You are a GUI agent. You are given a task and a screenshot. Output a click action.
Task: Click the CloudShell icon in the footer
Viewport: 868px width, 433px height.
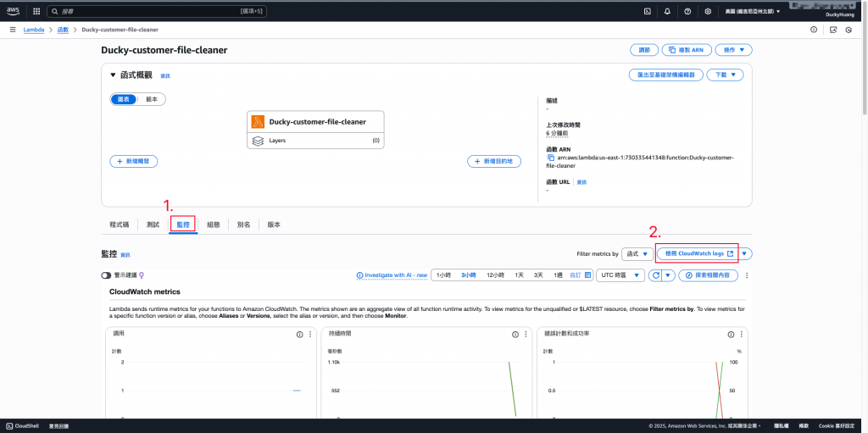9,426
